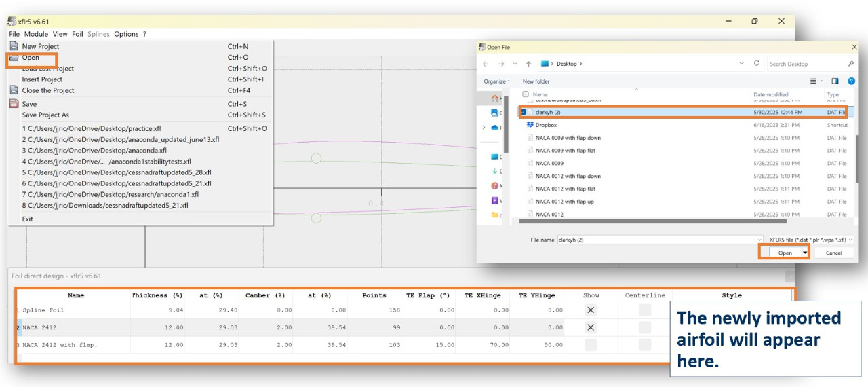Go up one folder with the up arrow

click(x=528, y=64)
